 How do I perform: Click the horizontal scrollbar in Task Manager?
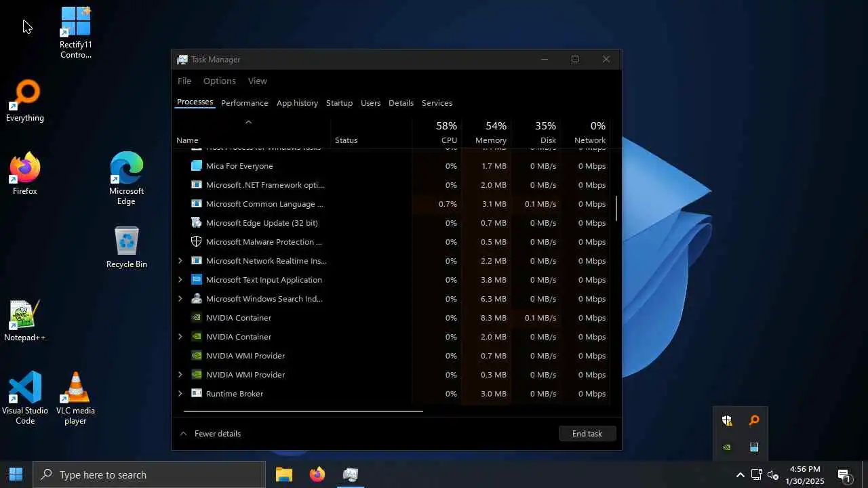[303, 411]
